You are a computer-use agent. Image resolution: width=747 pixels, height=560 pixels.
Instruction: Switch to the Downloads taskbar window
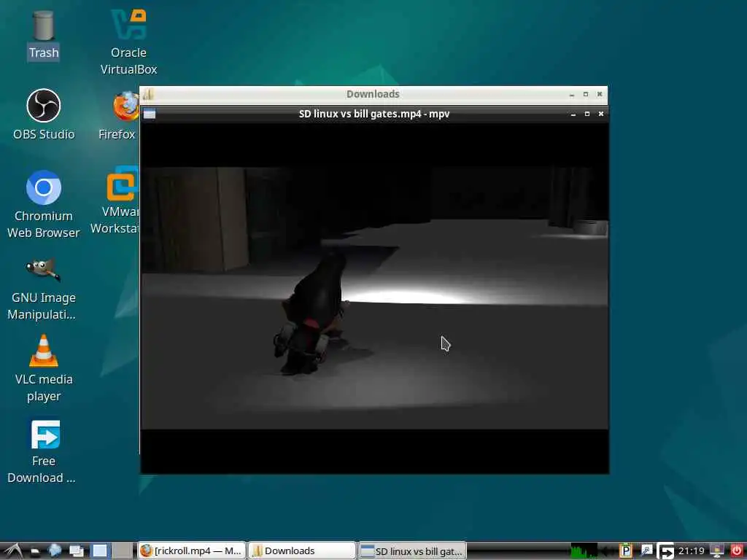pos(302,551)
